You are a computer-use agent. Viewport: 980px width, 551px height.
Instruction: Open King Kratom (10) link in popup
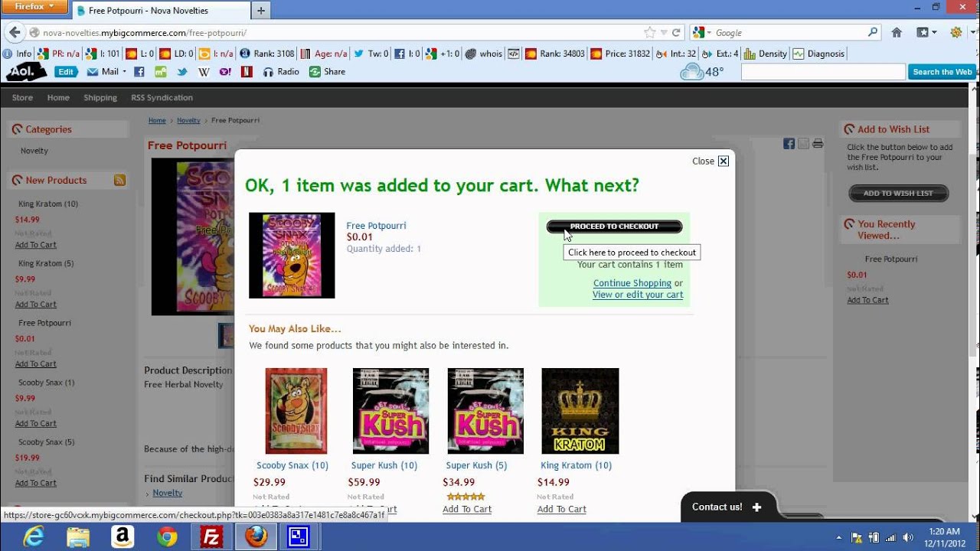coord(577,465)
